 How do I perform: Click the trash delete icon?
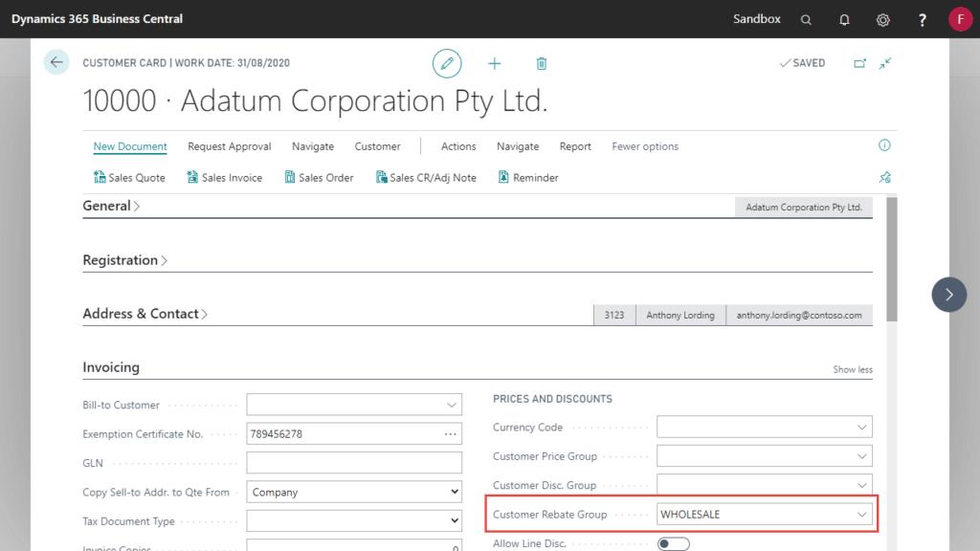pyautogui.click(x=542, y=63)
